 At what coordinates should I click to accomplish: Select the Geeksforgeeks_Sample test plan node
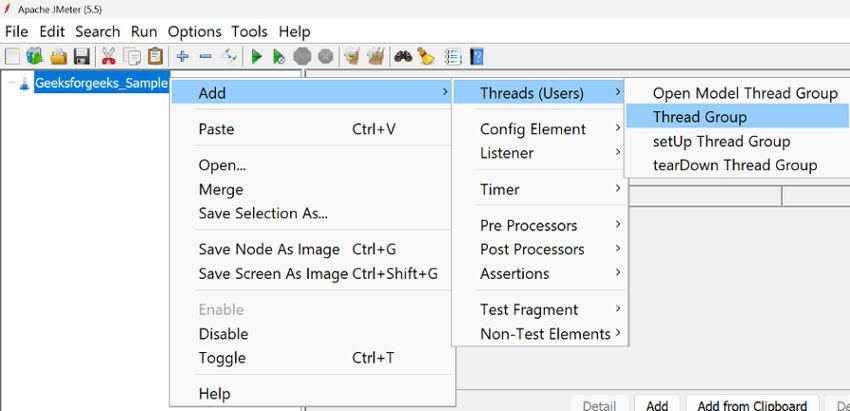coord(100,83)
